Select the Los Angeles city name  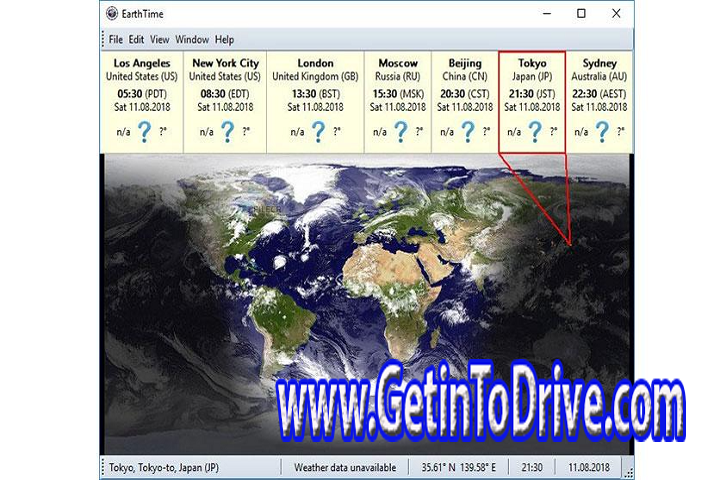pyautogui.click(x=142, y=63)
